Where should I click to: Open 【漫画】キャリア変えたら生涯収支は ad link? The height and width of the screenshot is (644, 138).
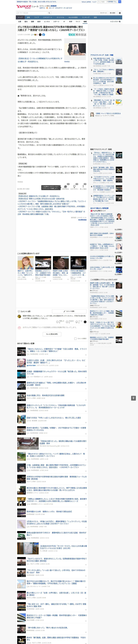click(x=108, y=113)
